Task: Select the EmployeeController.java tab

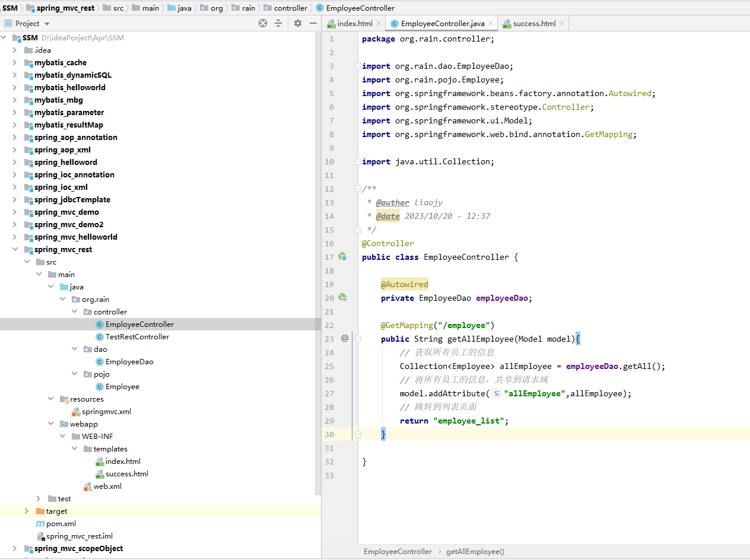Action: (x=443, y=24)
